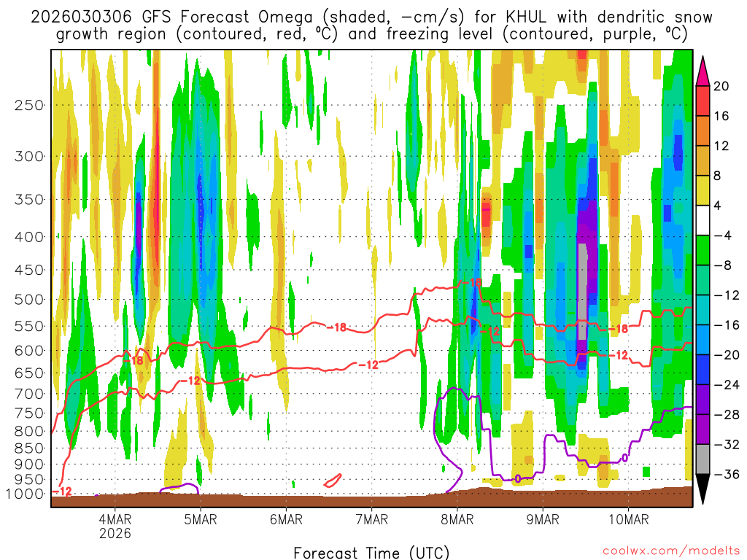The height and width of the screenshot is (560, 747).
Task: Click the -20 colorbar value label
Action: [x=727, y=355]
